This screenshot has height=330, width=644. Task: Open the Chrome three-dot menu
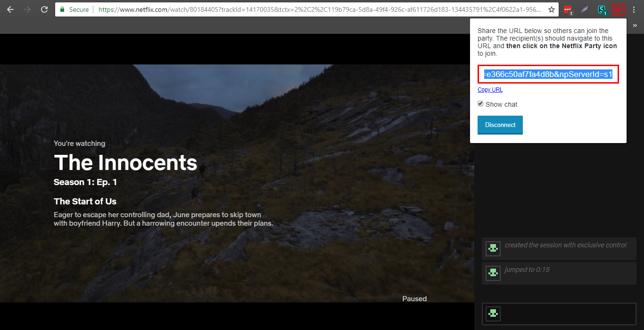[x=634, y=9]
